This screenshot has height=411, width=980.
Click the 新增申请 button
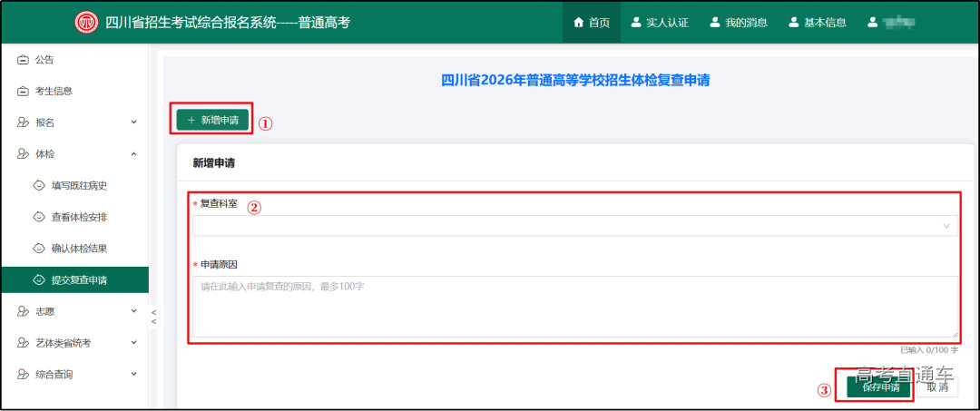(x=212, y=120)
